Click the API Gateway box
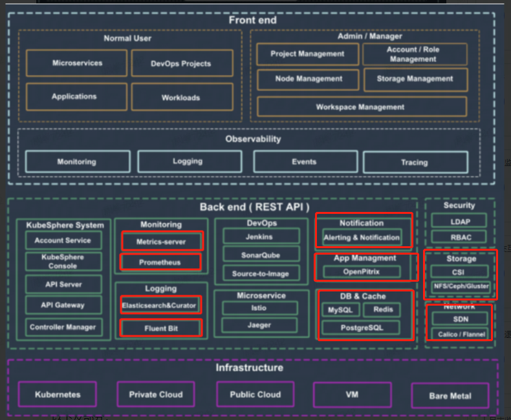The height and width of the screenshot is (420, 511). tap(63, 305)
